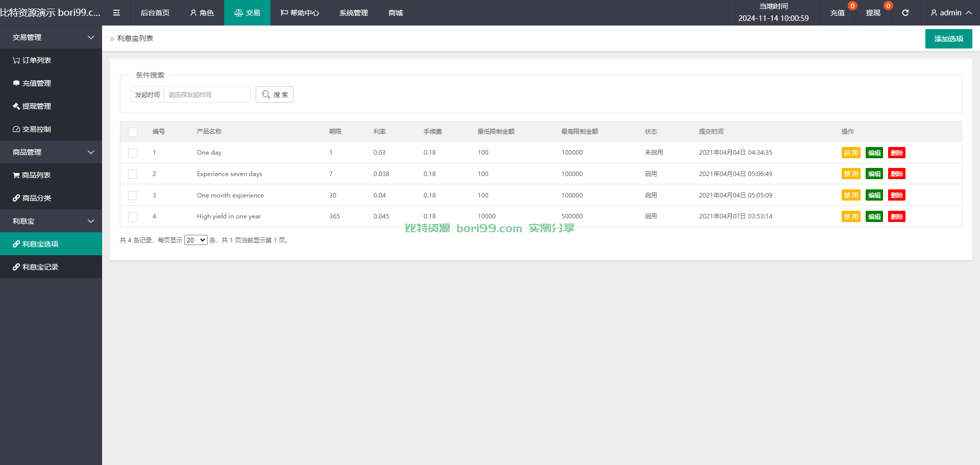
Task: Check the row for One month experience
Action: [133, 195]
